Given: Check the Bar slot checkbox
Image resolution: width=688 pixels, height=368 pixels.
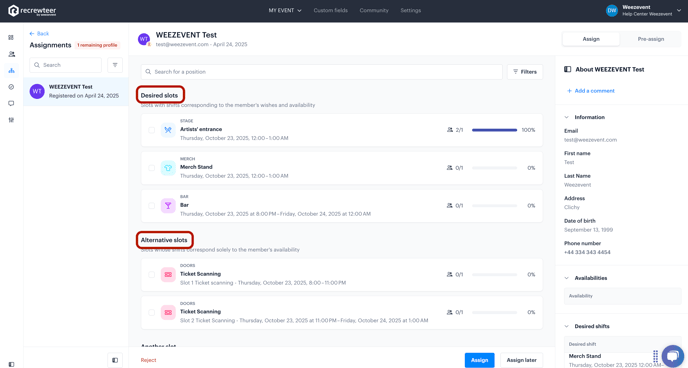Looking at the screenshot, I should pos(151,205).
